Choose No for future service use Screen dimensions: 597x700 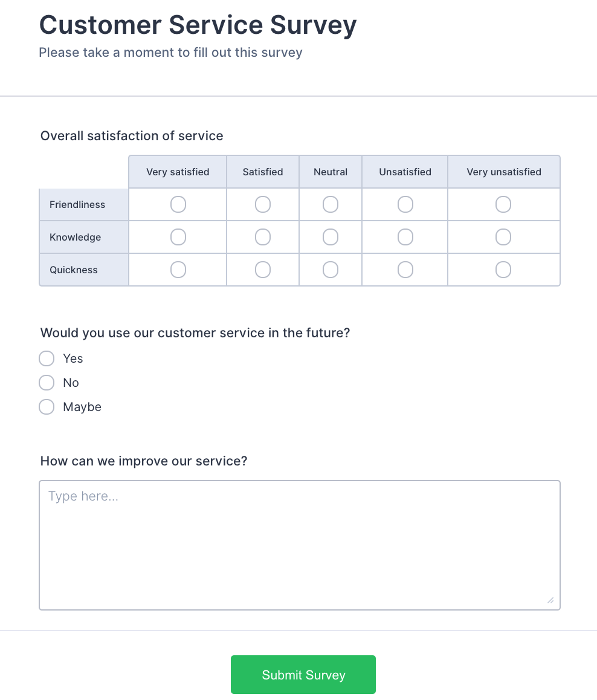pos(47,383)
